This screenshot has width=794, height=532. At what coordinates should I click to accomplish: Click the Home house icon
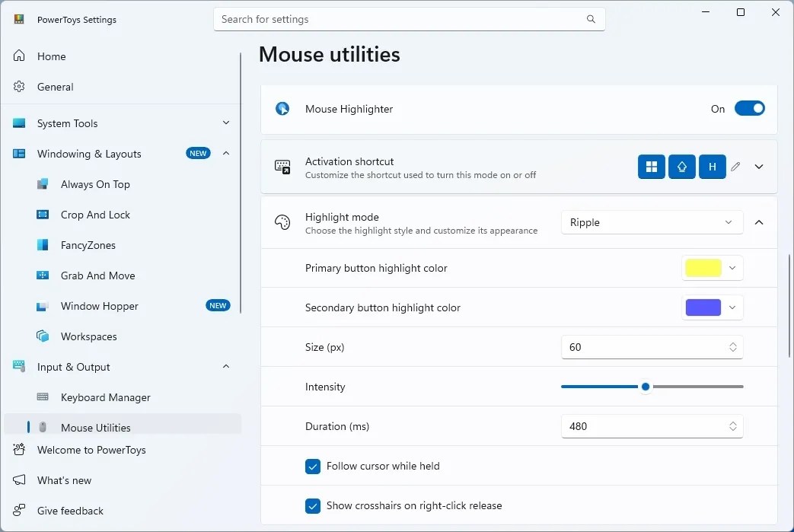click(x=19, y=56)
